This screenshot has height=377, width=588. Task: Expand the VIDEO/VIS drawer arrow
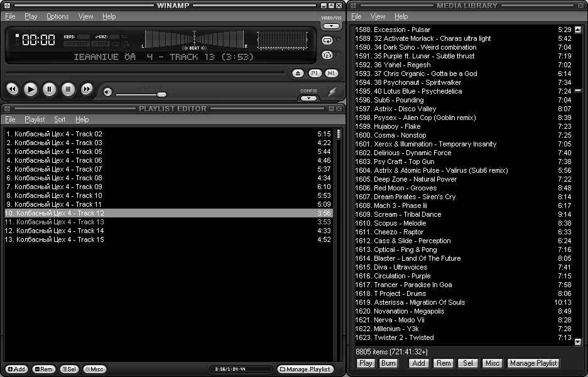[x=331, y=26]
